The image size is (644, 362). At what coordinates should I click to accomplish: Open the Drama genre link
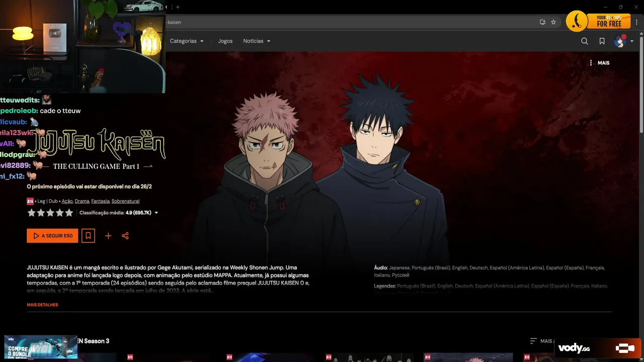pyautogui.click(x=82, y=201)
